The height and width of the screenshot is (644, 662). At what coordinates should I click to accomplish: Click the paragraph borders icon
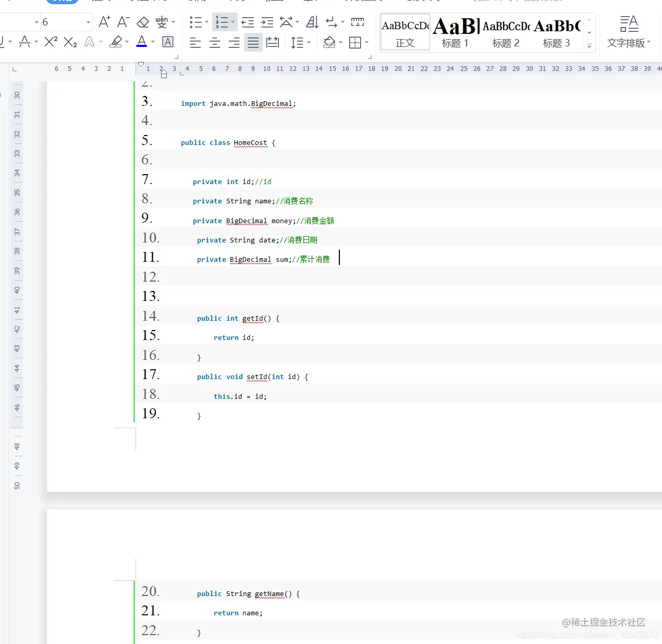tap(355, 43)
